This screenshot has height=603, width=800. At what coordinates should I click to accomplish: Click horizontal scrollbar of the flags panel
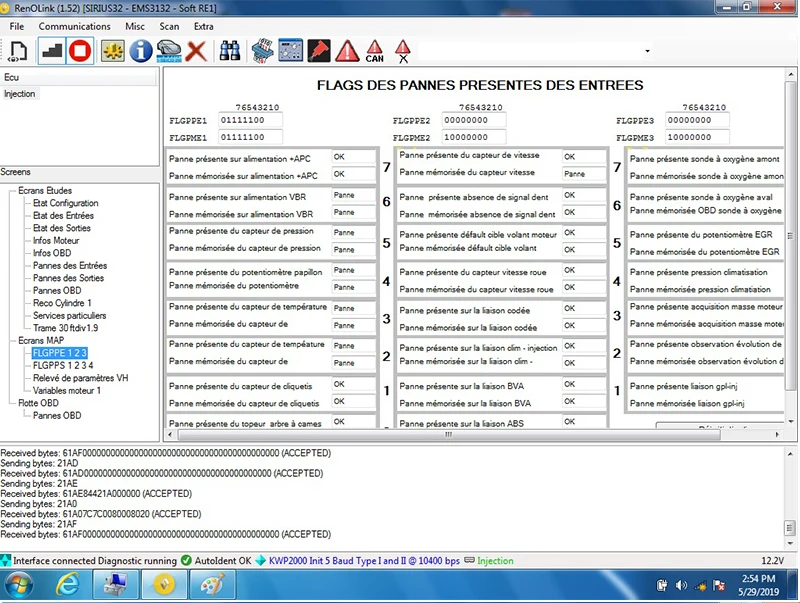tap(448, 435)
